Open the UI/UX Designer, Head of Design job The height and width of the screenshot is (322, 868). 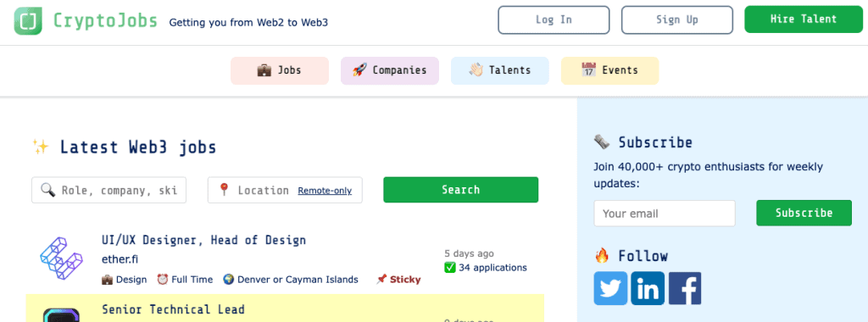(203, 241)
